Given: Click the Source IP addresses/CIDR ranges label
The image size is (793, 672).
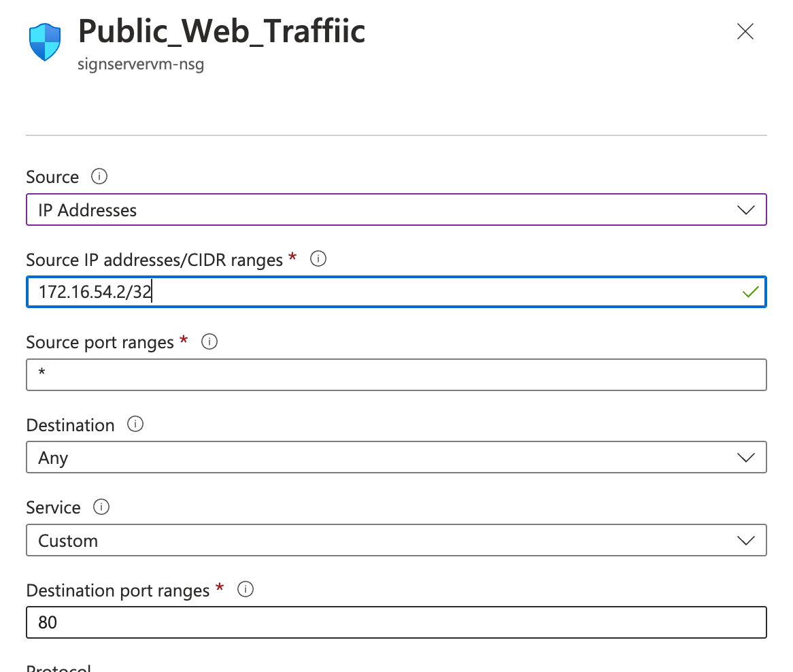Looking at the screenshot, I should 154,260.
